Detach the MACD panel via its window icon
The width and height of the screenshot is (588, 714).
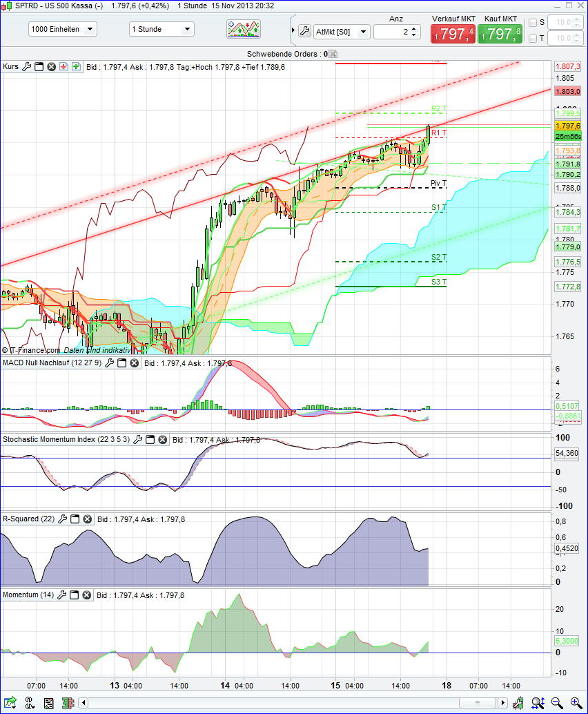click(x=121, y=363)
